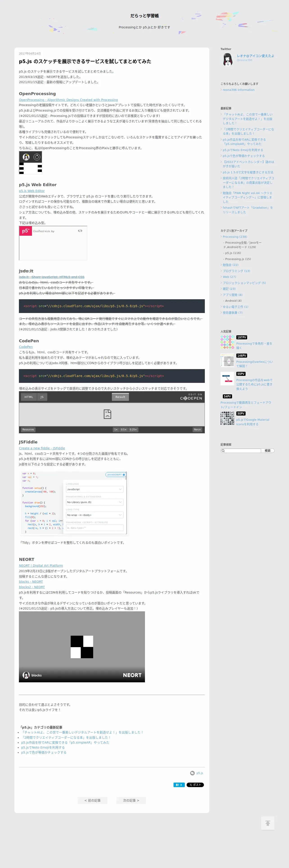The image size is (289, 868).
Task: Open popular article Processingで動画再生とフェードアウト/フェードイン
Action: click(246, 405)
